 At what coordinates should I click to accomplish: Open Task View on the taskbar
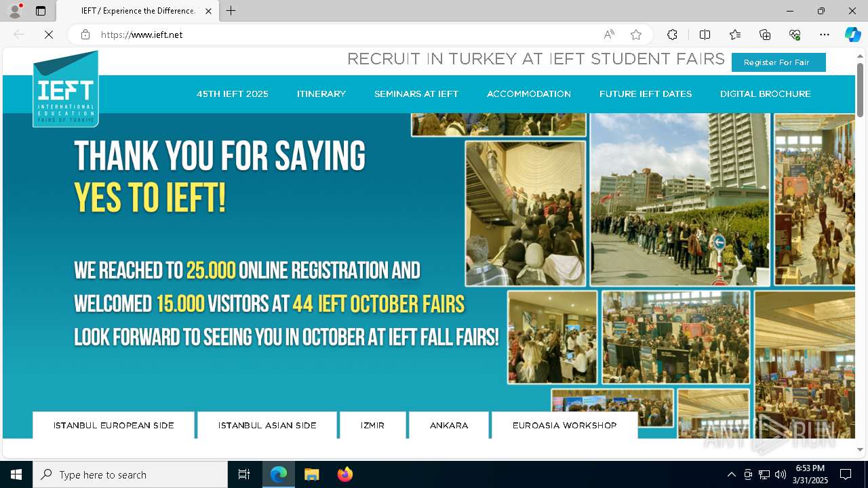[244, 474]
